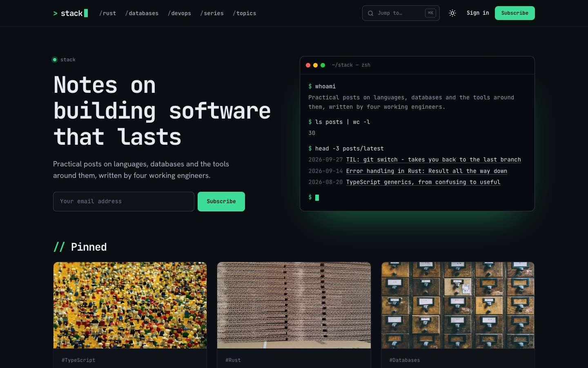Open Error handling in Rust post link
The height and width of the screenshot is (368, 588).
pos(427,171)
